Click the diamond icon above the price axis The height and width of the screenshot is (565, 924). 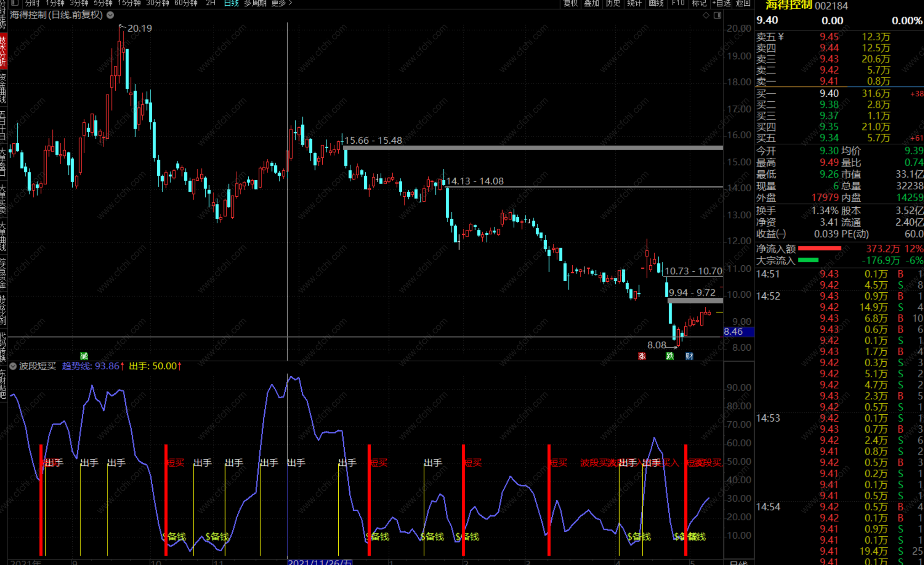[x=706, y=15]
